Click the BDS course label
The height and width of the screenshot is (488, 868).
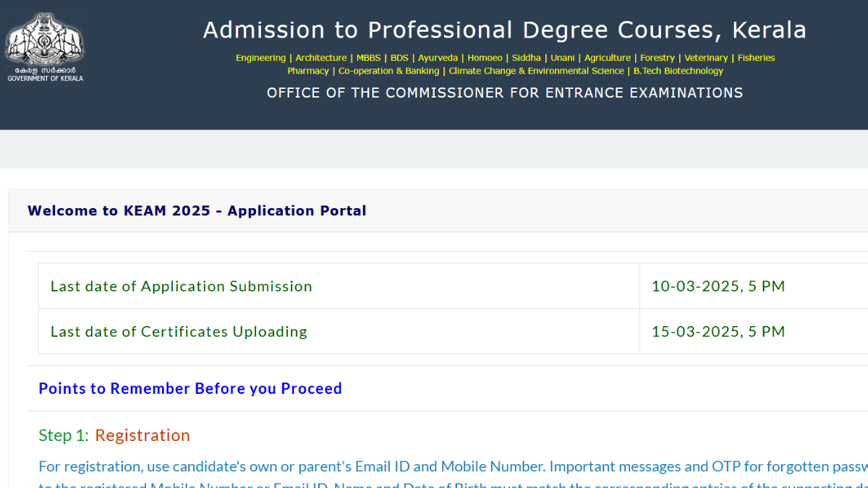point(399,58)
